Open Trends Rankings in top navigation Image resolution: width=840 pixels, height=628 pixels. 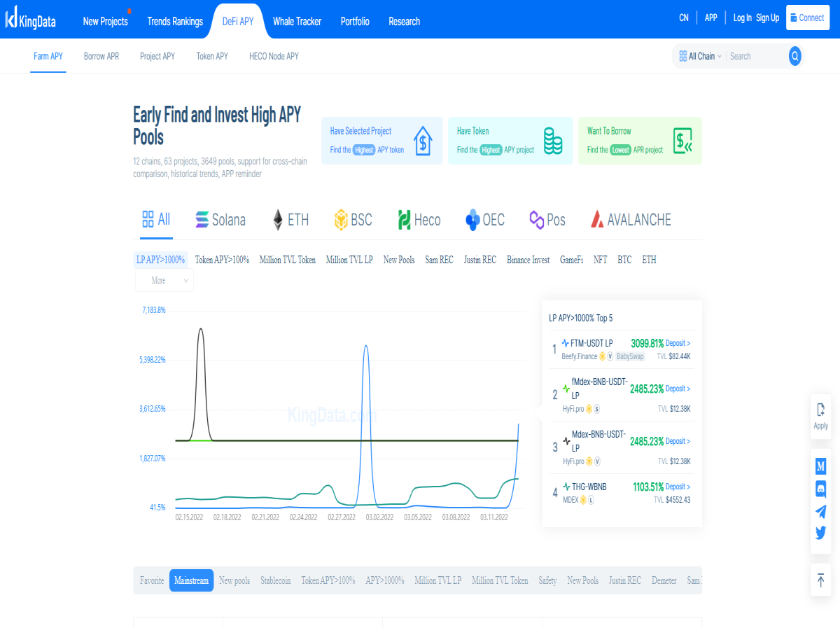(x=175, y=21)
